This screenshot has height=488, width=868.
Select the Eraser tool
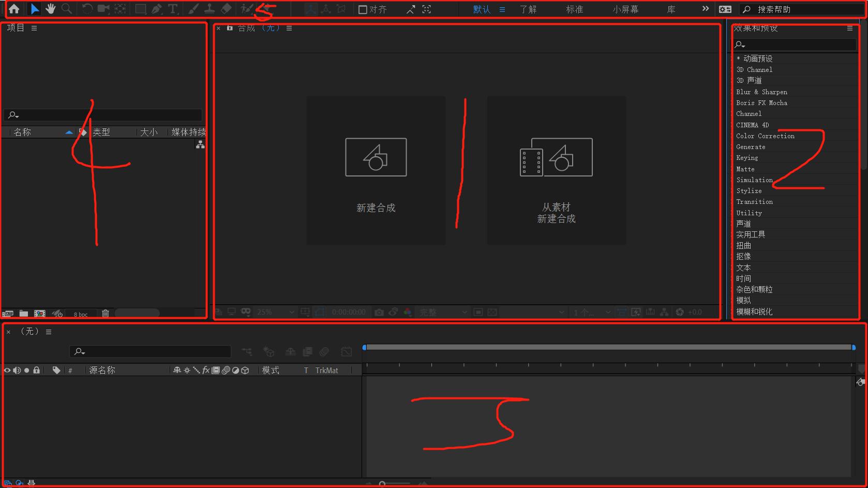[x=226, y=9]
